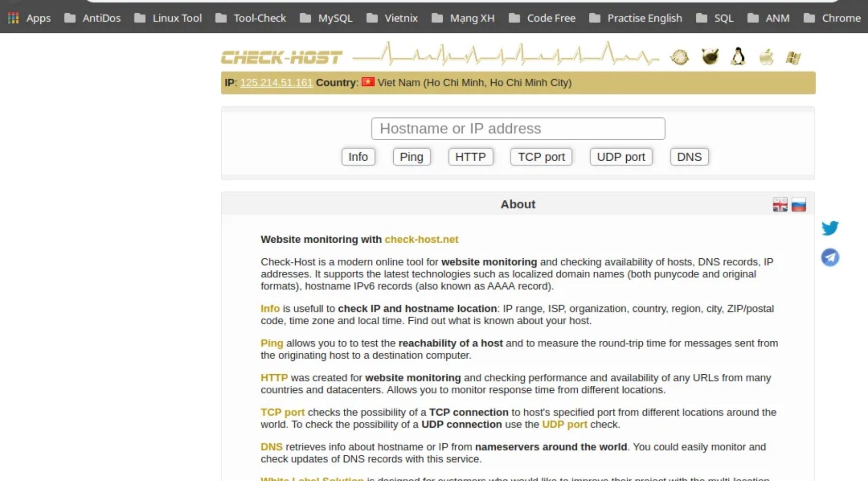The height and width of the screenshot is (481, 868).
Task: Follow the HTTP link in the About text
Action: coord(274,377)
